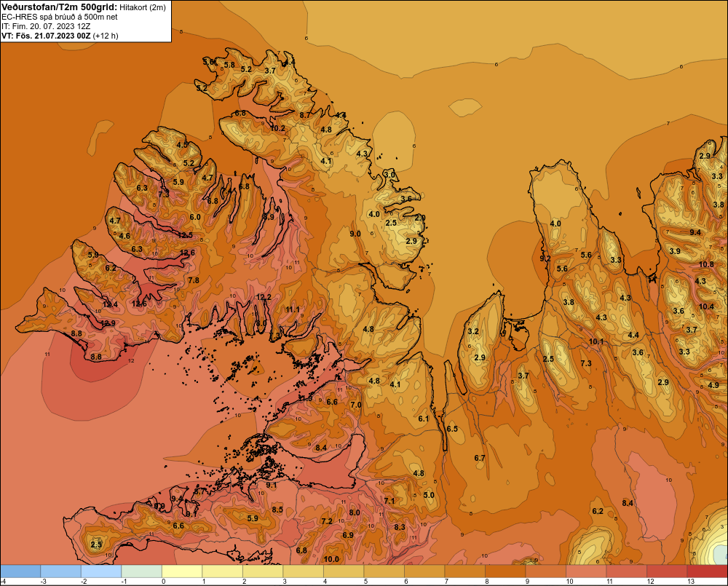Click the 4.5 temperature value
Viewport: 728px width, 586px height.
coord(182,144)
